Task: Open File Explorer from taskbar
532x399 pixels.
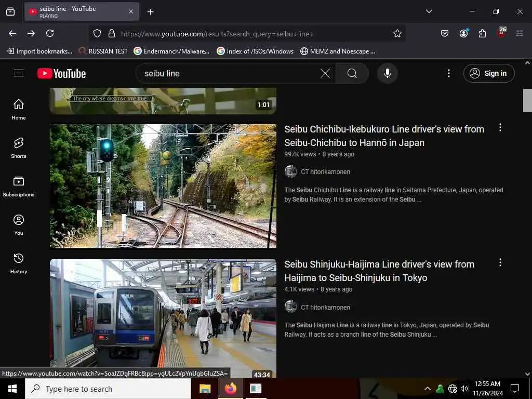Action: (x=205, y=389)
